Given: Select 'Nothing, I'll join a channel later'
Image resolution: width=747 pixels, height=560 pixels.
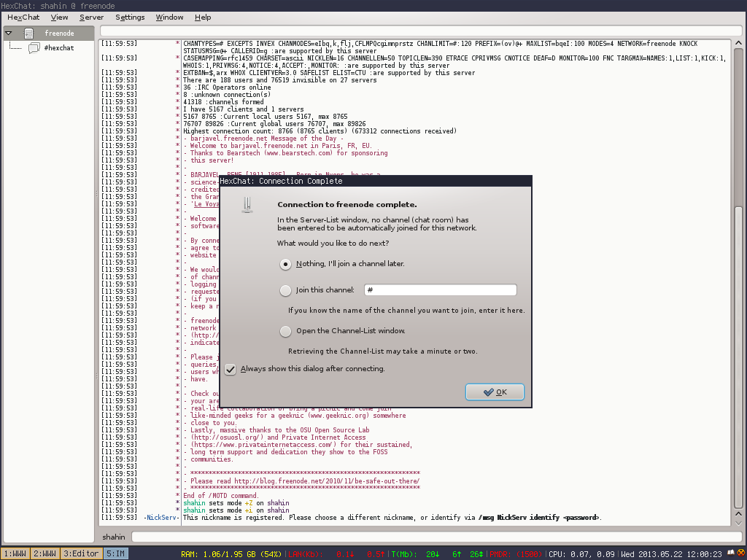Looking at the screenshot, I should [x=285, y=264].
